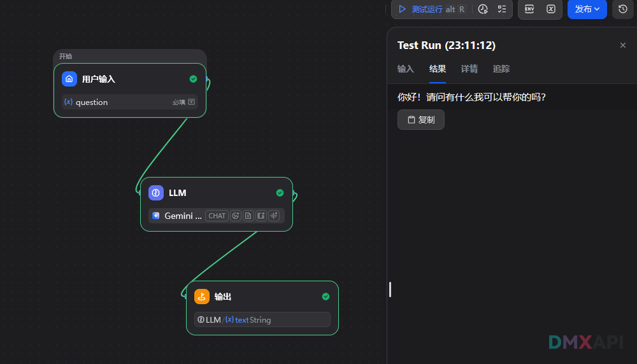Image resolution: width=637 pixels, height=364 pixels.
Task: Click green status check on 用户输入 node
Action: (193, 79)
